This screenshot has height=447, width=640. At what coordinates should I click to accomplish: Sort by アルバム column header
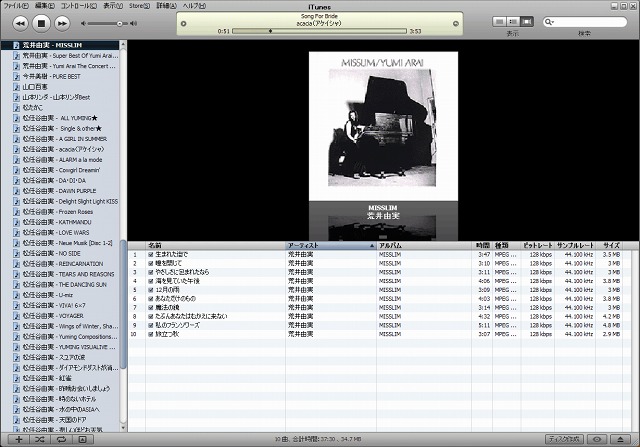coord(424,245)
